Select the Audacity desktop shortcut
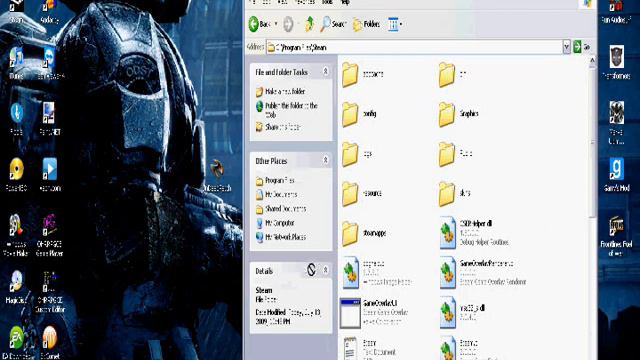 tap(49, 12)
